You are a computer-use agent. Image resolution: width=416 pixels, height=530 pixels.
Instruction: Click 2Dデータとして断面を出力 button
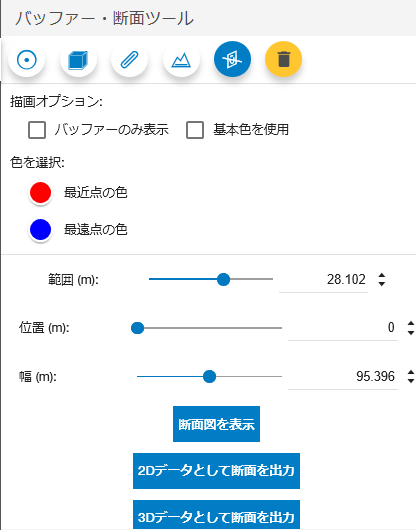click(x=216, y=471)
